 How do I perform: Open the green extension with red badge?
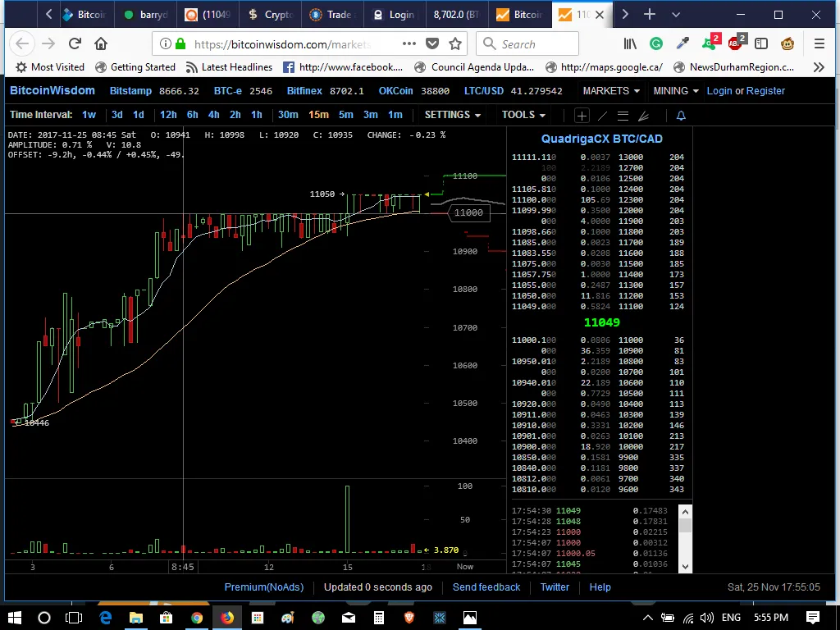coord(711,43)
